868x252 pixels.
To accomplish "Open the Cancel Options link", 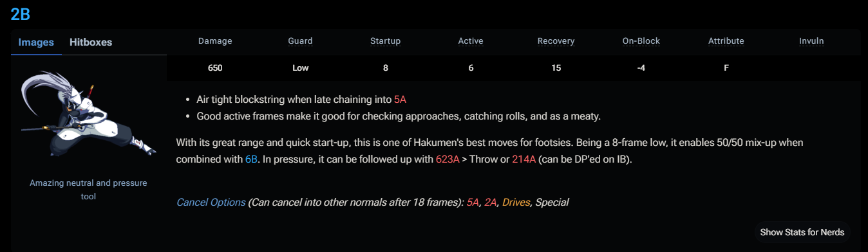I will [211, 203].
